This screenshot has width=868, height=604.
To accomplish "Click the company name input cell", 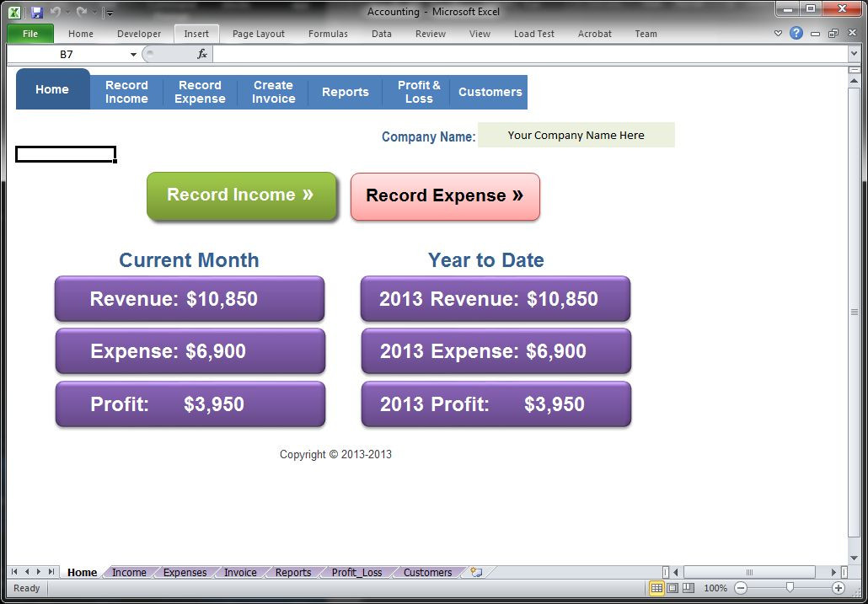I will pos(576,135).
